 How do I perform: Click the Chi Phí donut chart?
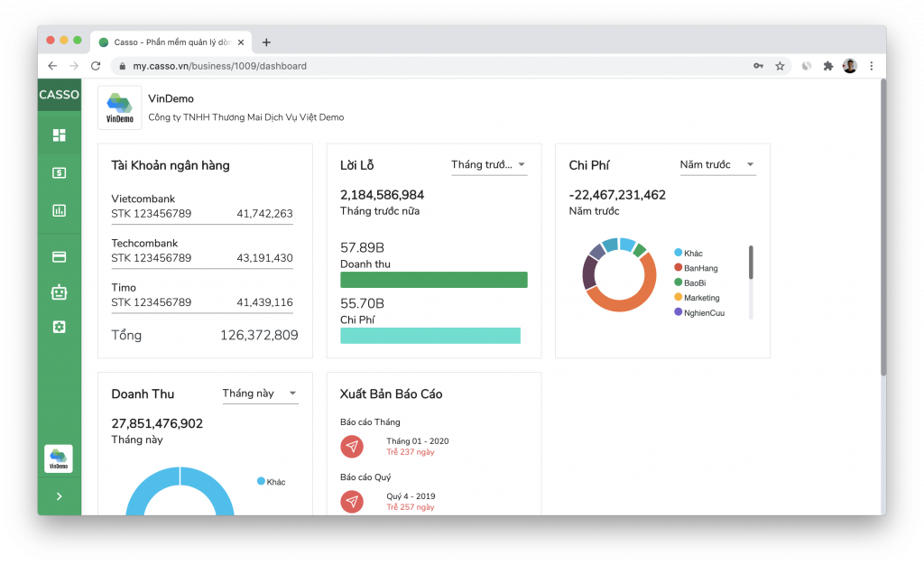coord(619,274)
